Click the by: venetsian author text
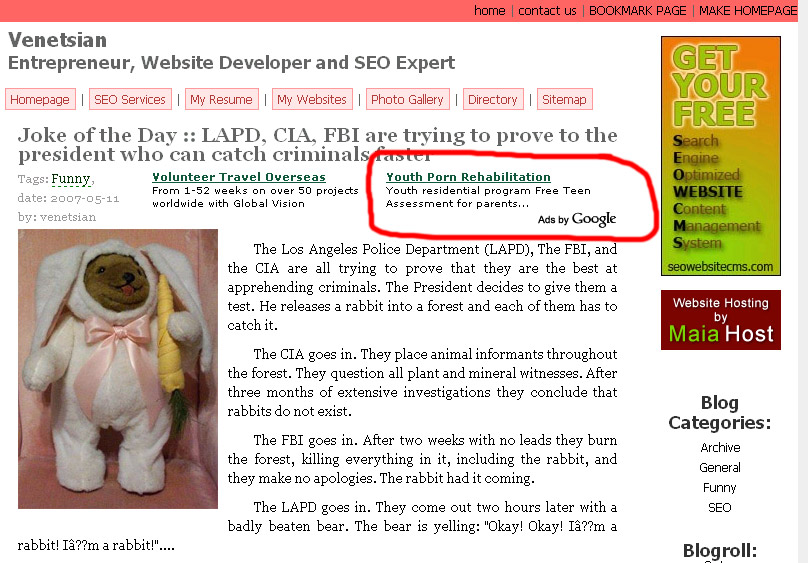808x563 pixels. tap(57, 217)
